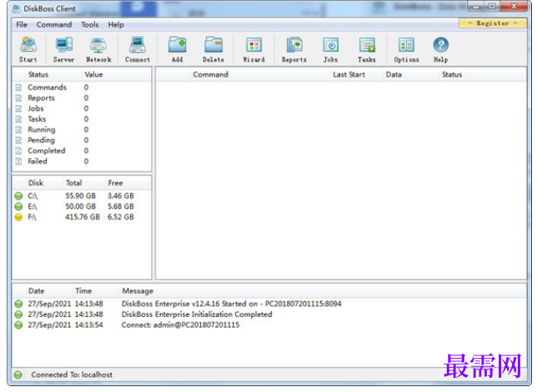Select the Tasks status row
Screen dimensions: 537x392
coord(82,119)
